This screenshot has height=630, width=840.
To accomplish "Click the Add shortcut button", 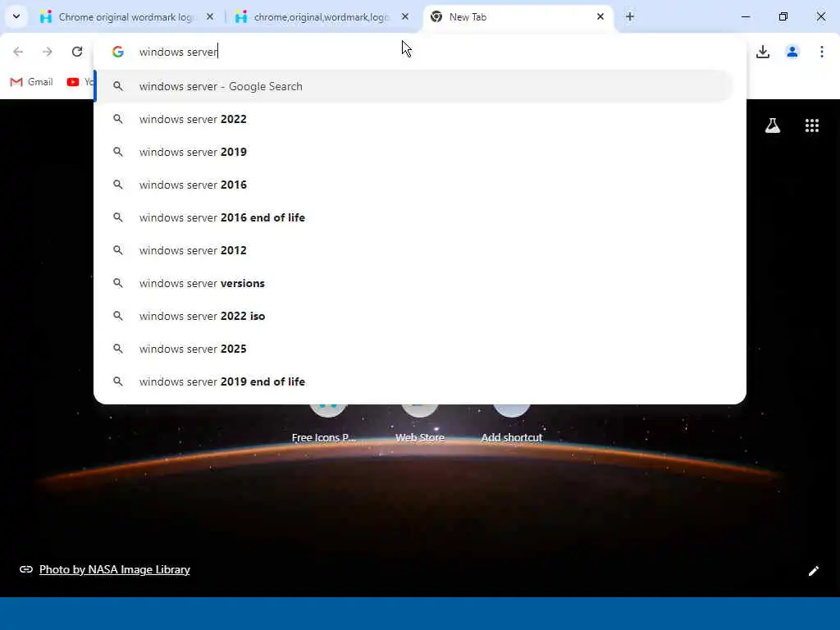I will tap(512, 423).
